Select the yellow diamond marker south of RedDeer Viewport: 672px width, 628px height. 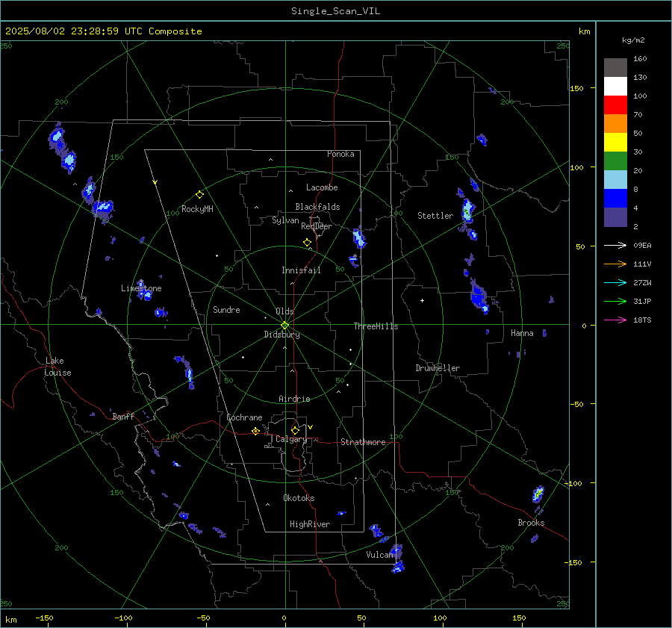[x=308, y=243]
